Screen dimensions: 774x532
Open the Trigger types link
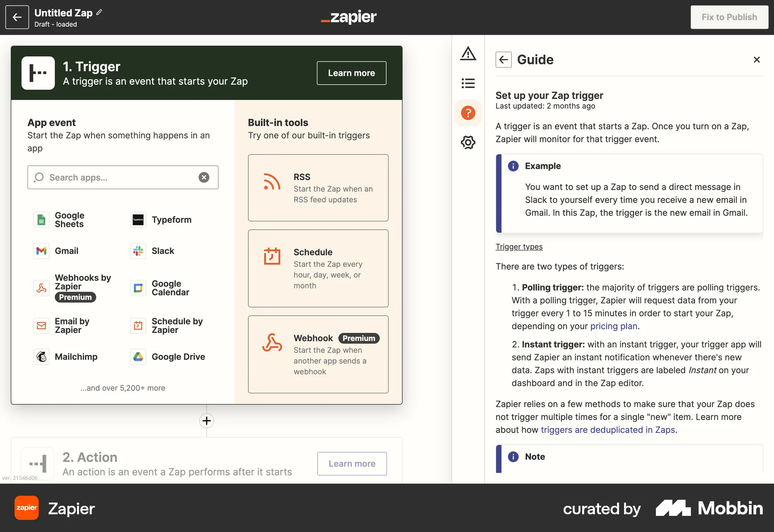(519, 247)
